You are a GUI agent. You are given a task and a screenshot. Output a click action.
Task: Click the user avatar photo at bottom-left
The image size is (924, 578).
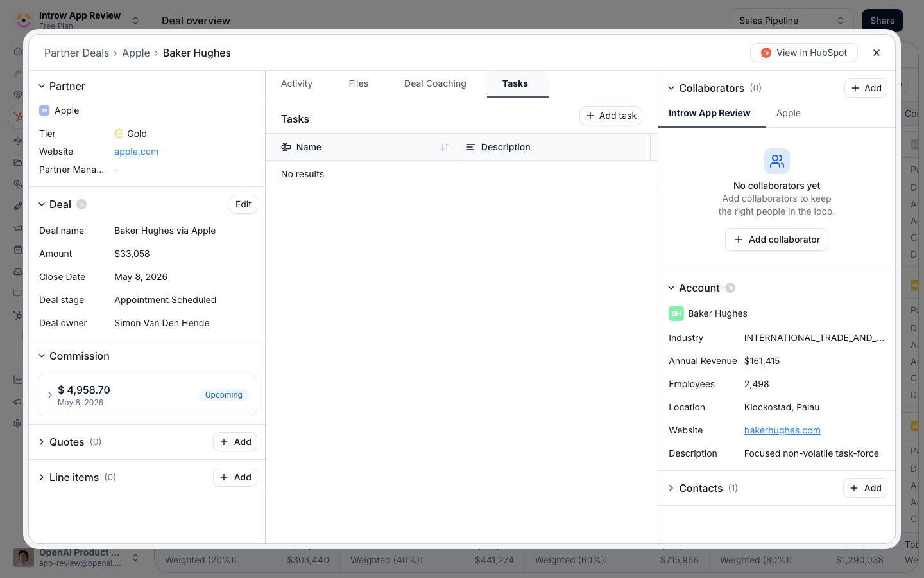pyautogui.click(x=24, y=557)
